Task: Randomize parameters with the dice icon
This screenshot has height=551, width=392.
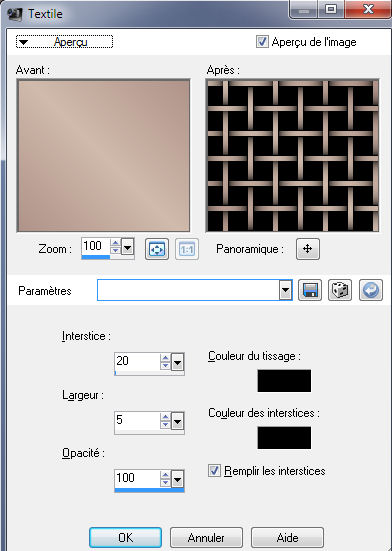Action: (x=340, y=290)
